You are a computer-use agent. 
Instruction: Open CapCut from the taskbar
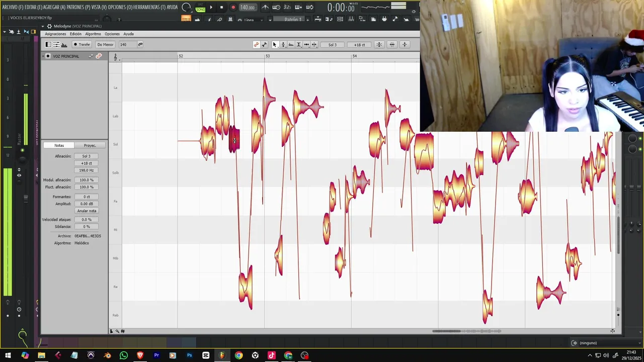click(x=206, y=355)
